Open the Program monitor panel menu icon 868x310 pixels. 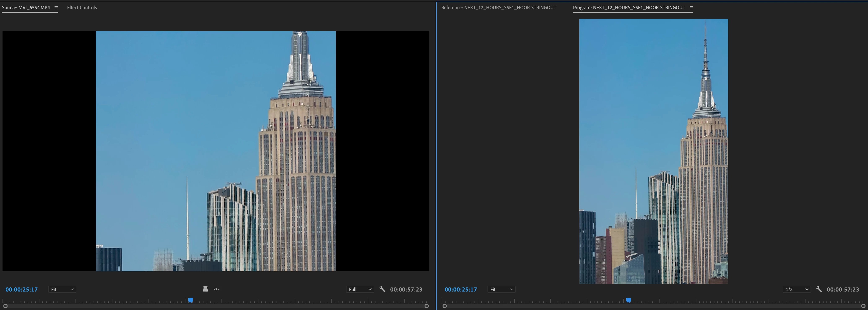click(691, 8)
